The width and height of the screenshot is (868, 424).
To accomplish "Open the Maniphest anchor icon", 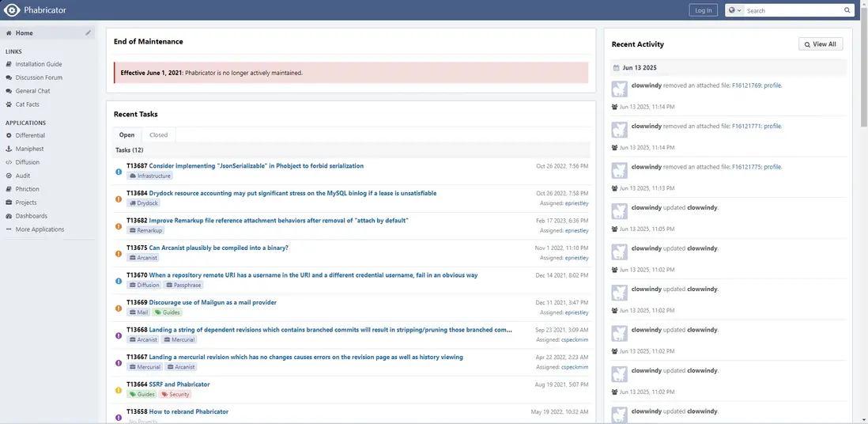I will [x=9, y=149].
